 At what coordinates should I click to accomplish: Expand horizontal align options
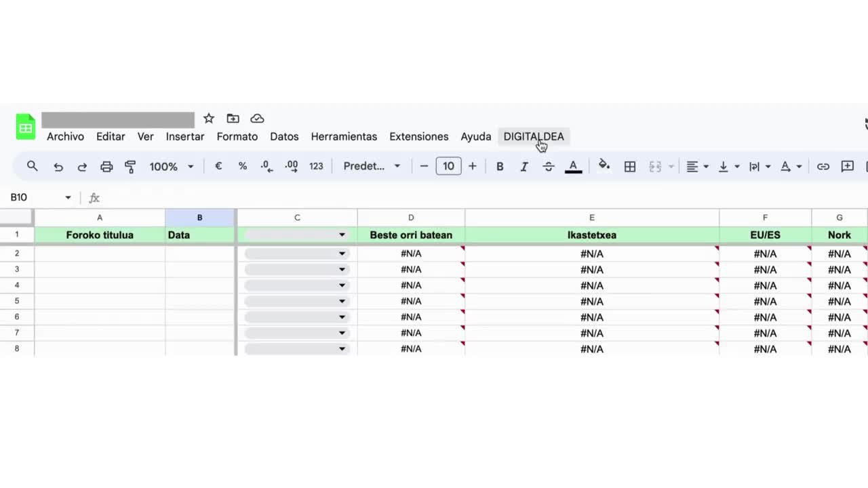[x=698, y=167]
